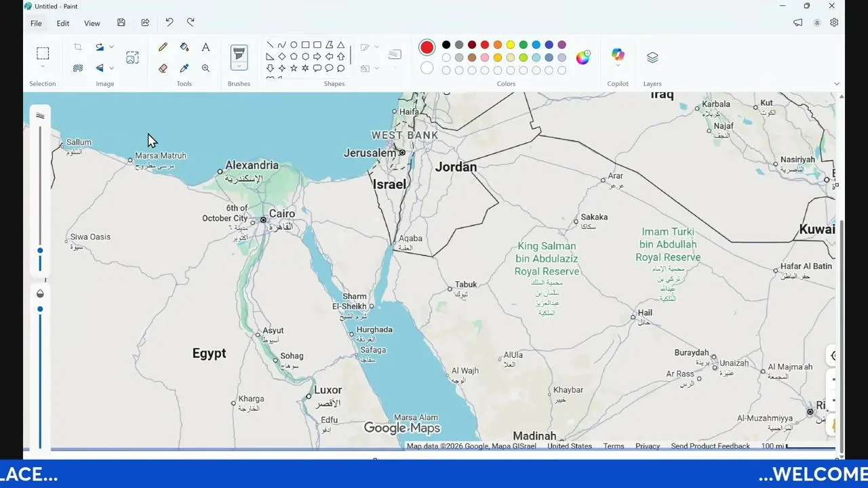Select the Magnifier zoom tool
Image resolution: width=868 pixels, height=488 pixels.
click(205, 68)
